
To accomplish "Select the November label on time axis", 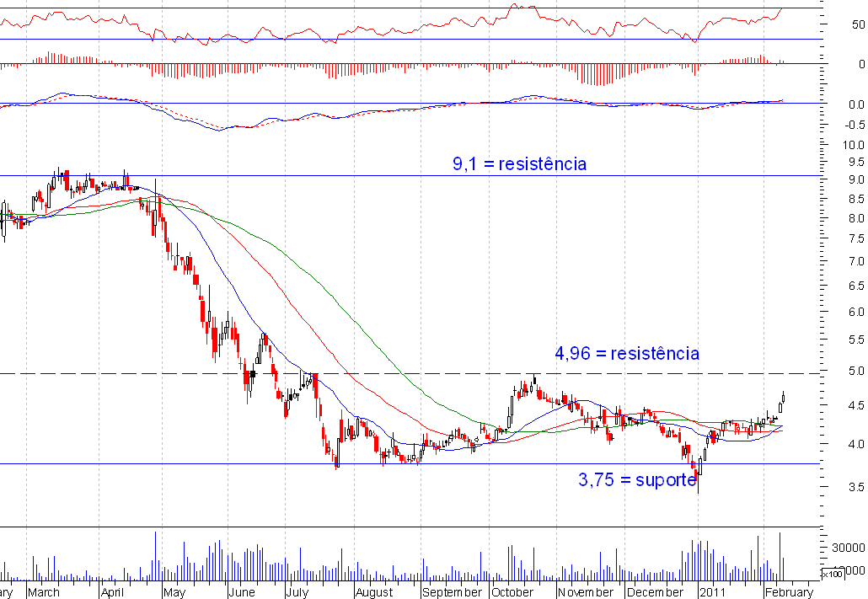I will 586,591.
